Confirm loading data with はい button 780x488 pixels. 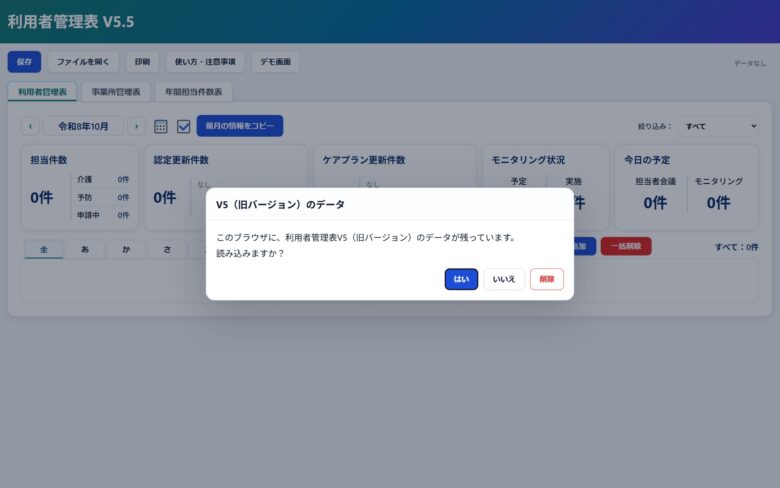pos(461,279)
